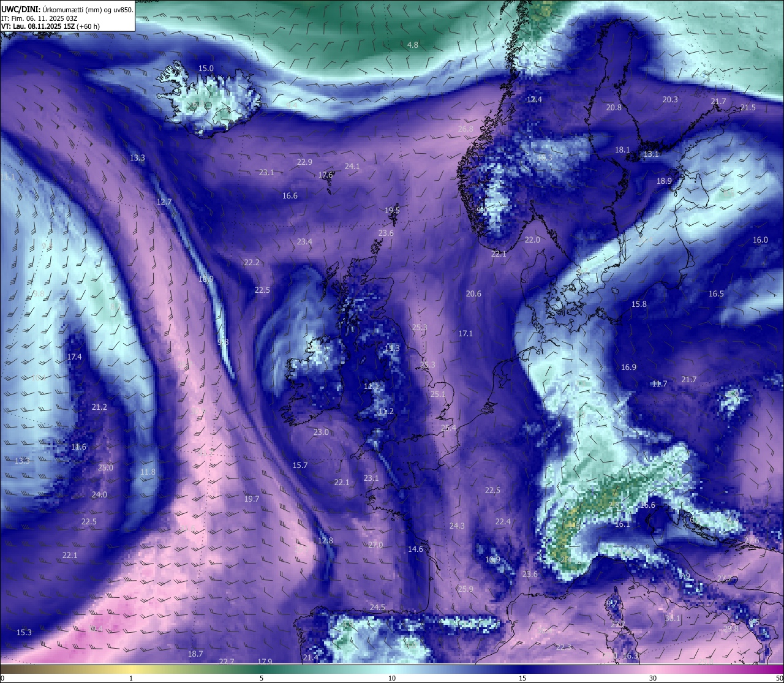Click the 20.3 value label
784x683 pixels.
(670, 99)
